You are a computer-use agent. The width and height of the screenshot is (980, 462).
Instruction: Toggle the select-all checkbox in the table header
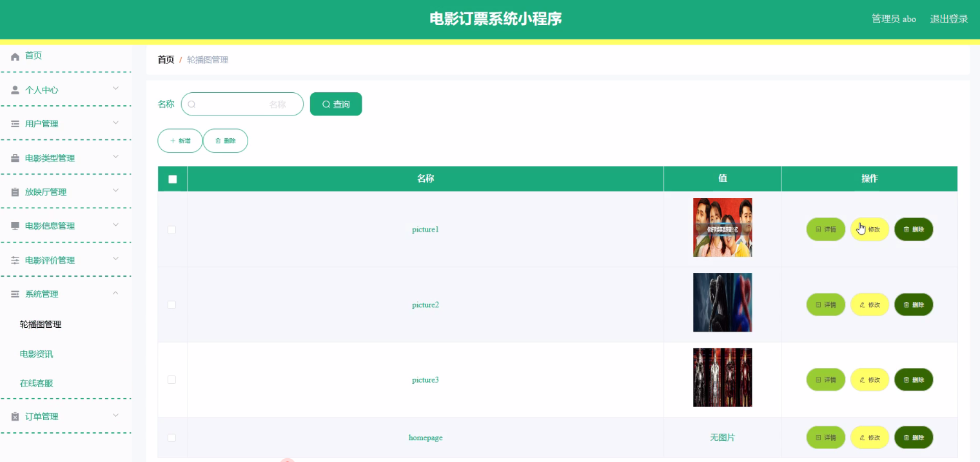point(171,178)
